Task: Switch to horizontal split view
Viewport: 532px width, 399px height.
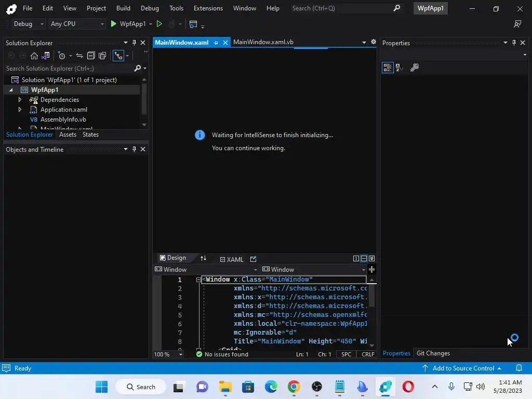Action: [364, 259]
